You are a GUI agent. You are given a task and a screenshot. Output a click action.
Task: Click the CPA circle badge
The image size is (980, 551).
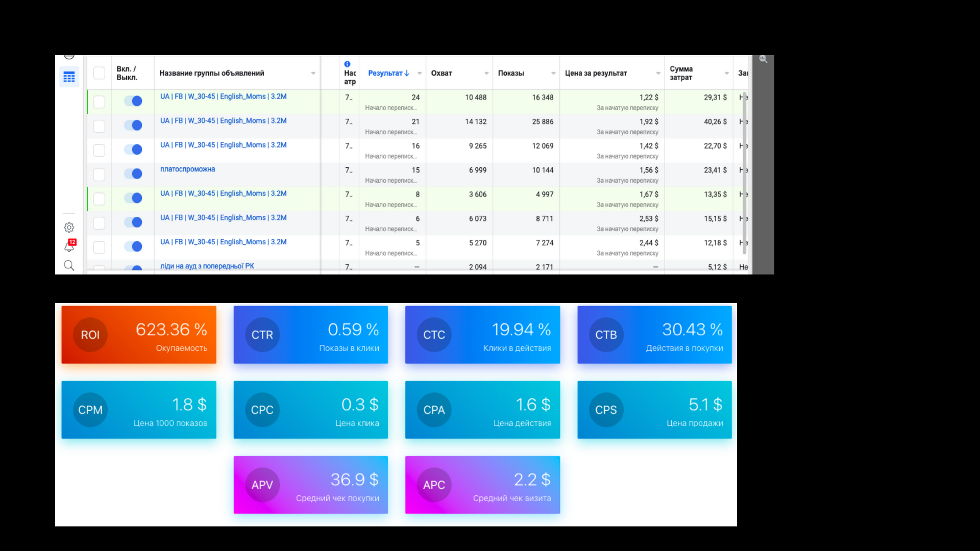[x=434, y=410]
